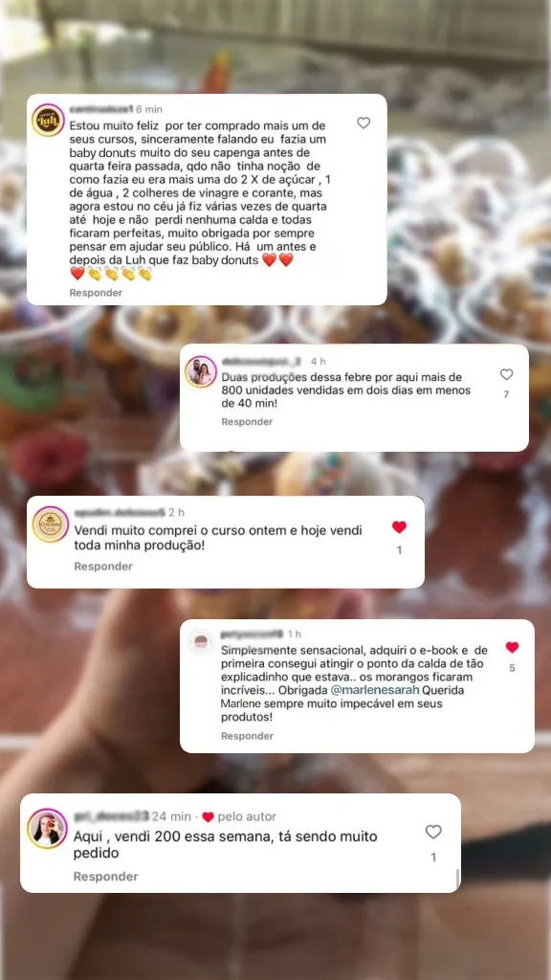This screenshot has height=980, width=551.
Task: Open the blurred username on the 6 min comment
Action: (101, 109)
